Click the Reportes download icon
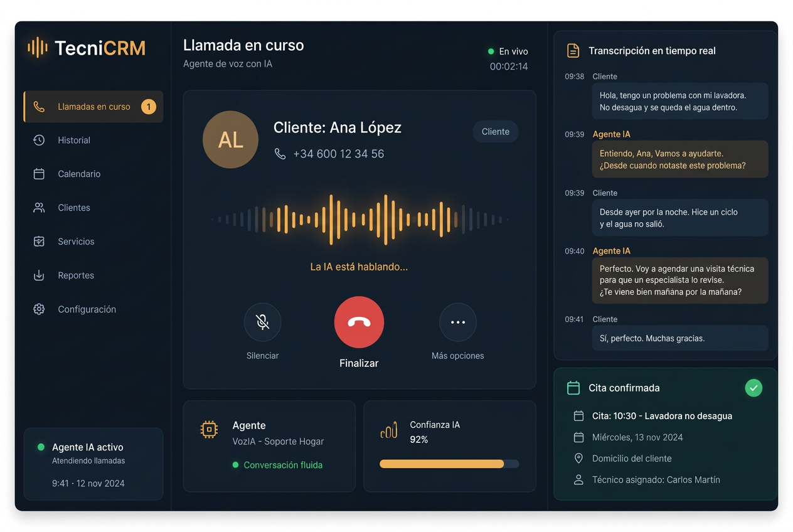793x532 pixels. (x=39, y=275)
